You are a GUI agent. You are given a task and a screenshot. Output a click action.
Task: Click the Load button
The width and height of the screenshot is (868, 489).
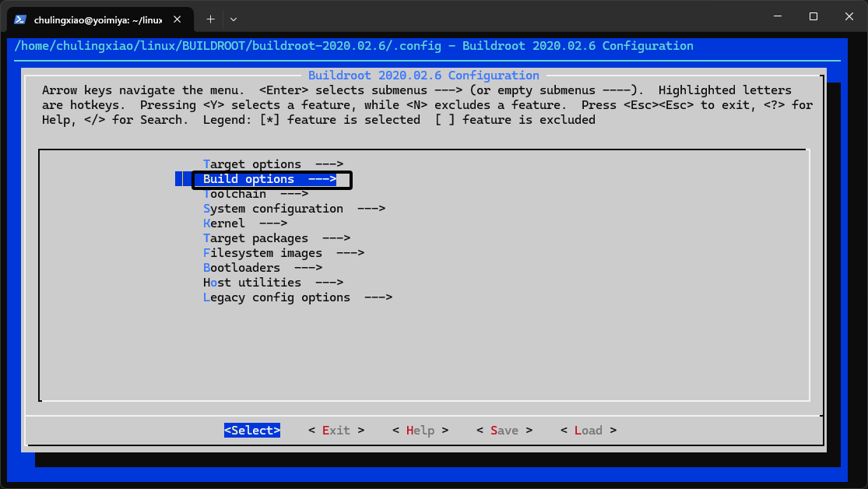(589, 431)
